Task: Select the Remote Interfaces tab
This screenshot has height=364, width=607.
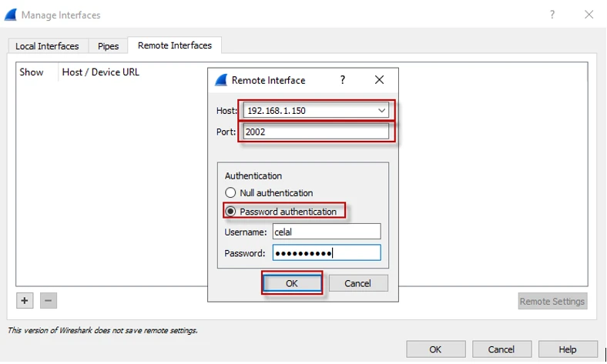Action: click(175, 45)
